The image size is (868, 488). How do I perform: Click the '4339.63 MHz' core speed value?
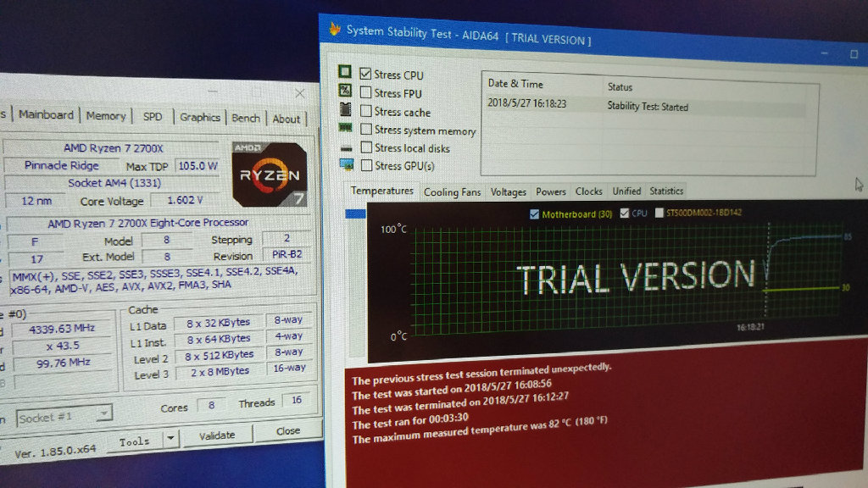click(x=62, y=330)
